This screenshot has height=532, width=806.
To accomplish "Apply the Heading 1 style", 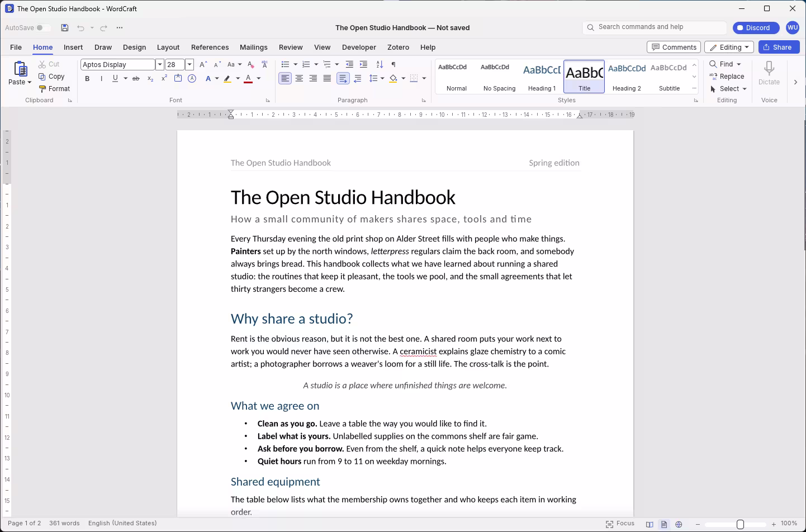I will pos(542,77).
